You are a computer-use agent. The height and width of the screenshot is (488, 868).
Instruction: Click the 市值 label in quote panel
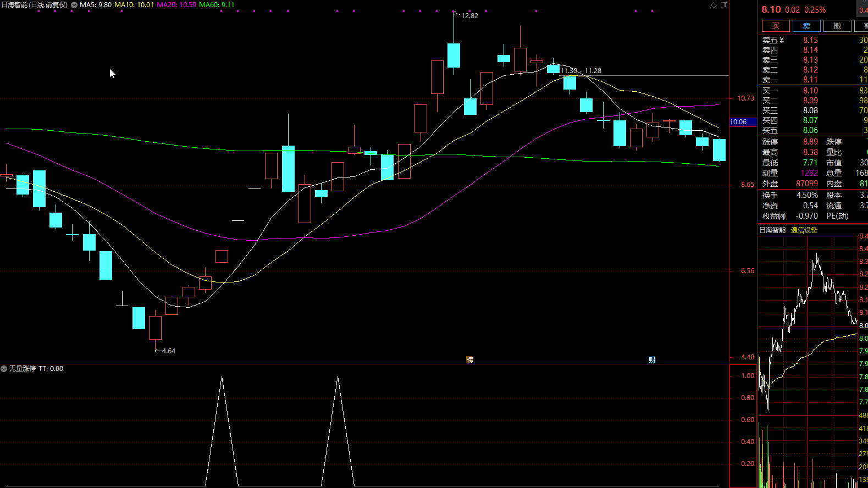click(834, 163)
